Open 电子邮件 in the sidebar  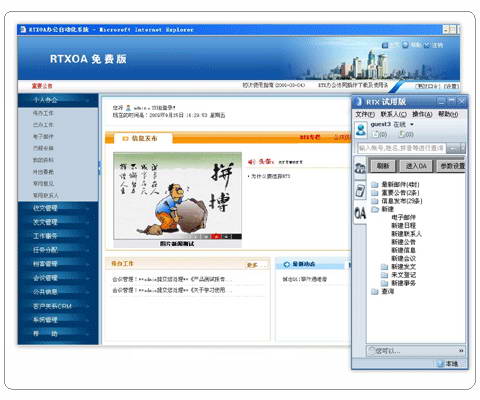click(x=43, y=136)
